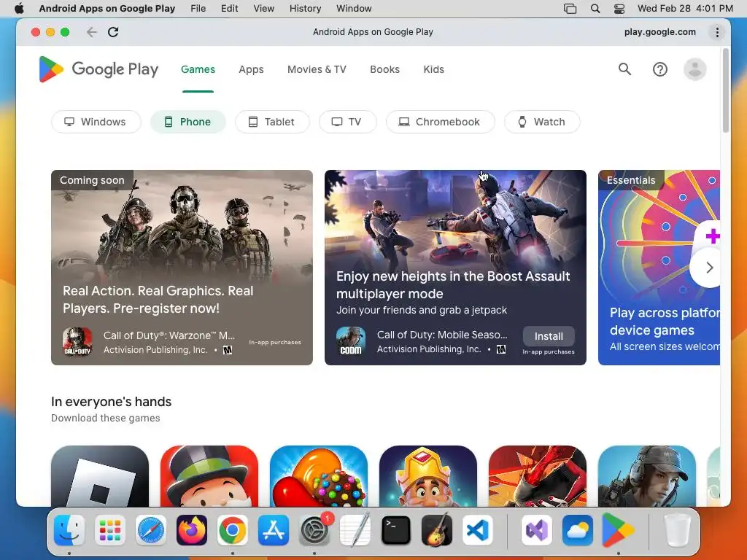Open the Weather app in the dock

[x=578, y=530]
